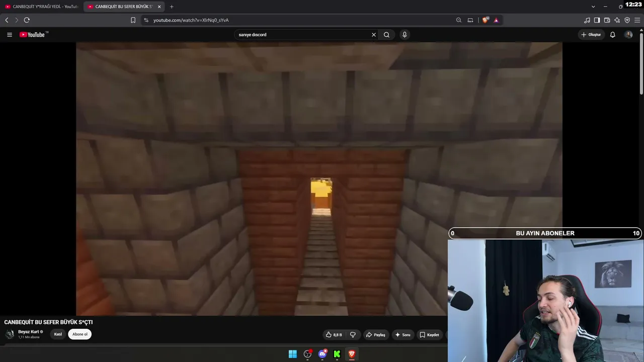Screen dimensions: 644x362
Task: Open the Brave browser taskbar icon
Action: coord(352,354)
